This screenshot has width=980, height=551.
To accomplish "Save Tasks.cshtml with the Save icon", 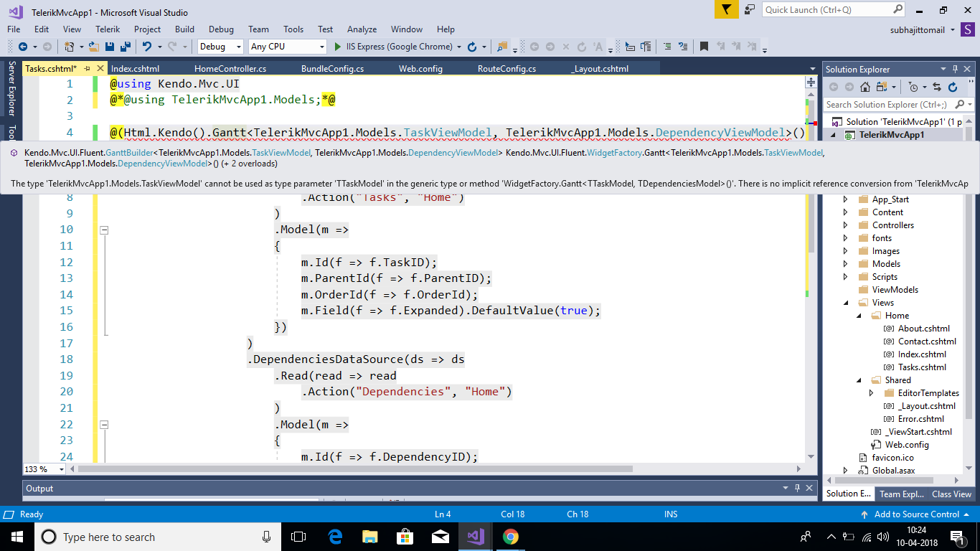I will pos(110,47).
